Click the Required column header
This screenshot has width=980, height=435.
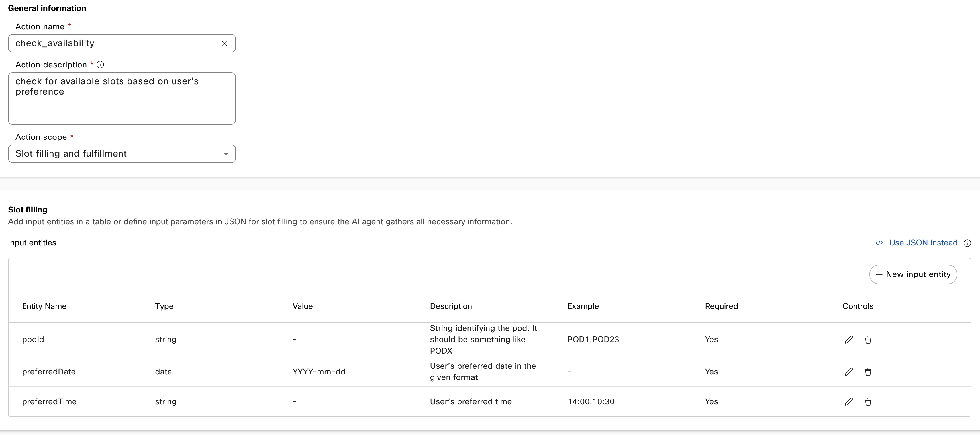coord(721,307)
